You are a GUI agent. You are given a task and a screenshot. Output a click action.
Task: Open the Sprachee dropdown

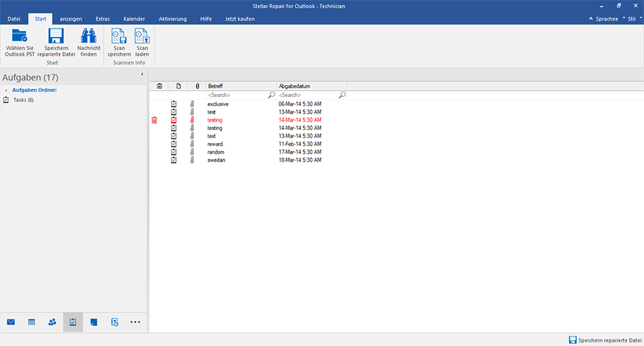click(x=602, y=19)
